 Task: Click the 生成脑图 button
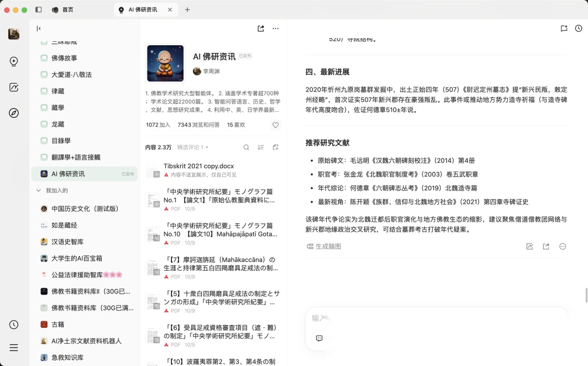pos(324,246)
